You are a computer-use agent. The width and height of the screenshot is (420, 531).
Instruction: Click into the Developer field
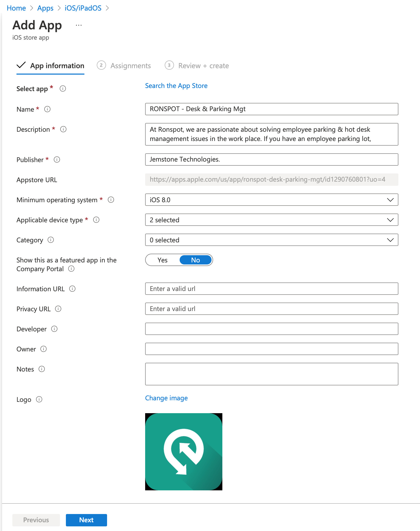pyautogui.click(x=272, y=329)
